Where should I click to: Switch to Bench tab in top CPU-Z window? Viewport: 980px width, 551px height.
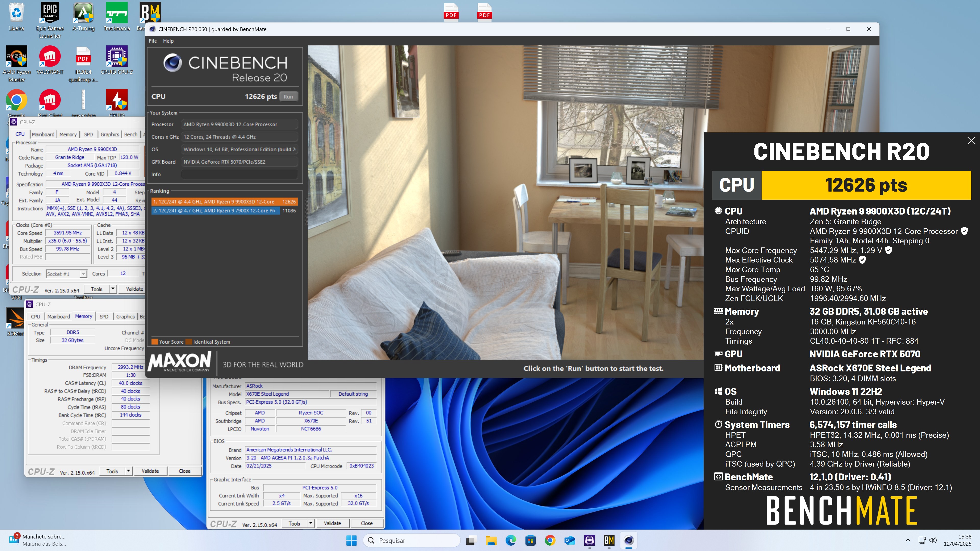pyautogui.click(x=131, y=134)
